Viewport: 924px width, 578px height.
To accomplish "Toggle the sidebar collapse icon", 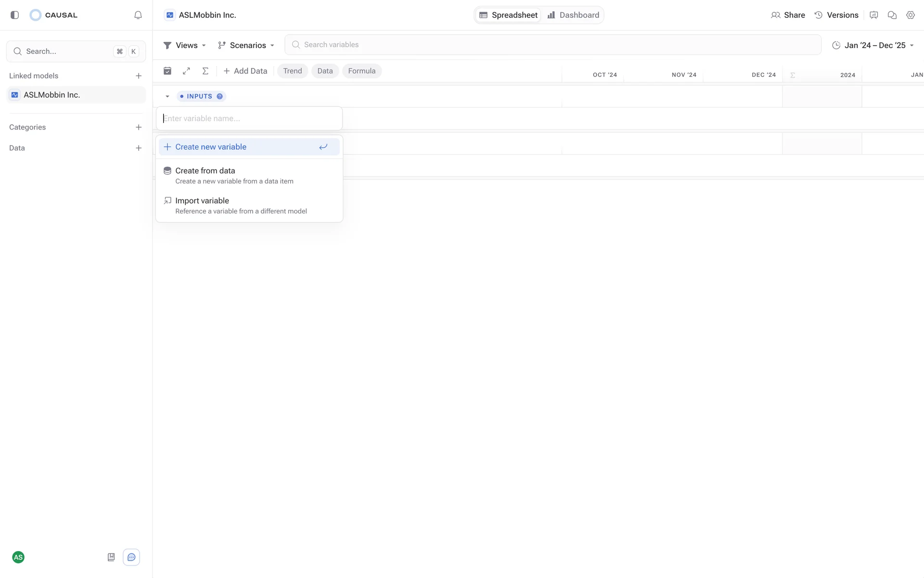I will click(14, 15).
